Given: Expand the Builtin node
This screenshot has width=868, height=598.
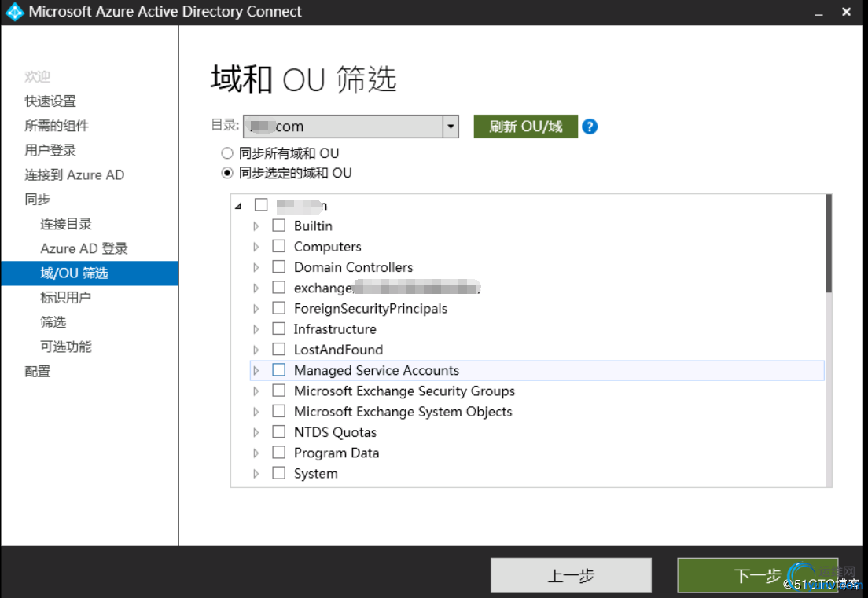Looking at the screenshot, I should pyautogui.click(x=256, y=226).
